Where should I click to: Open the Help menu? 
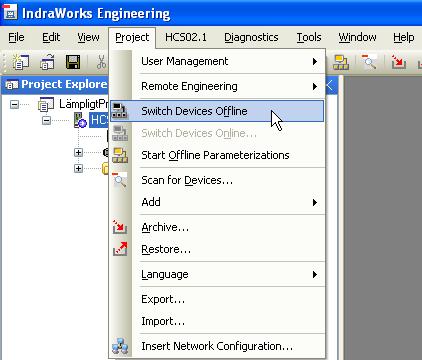[x=404, y=37]
